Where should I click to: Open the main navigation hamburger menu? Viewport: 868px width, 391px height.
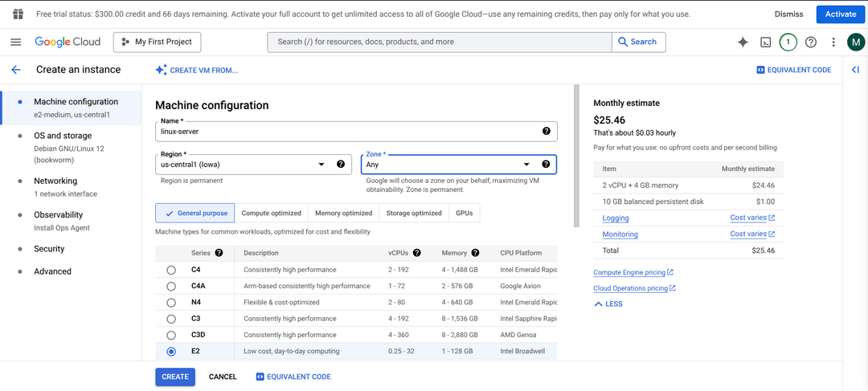tap(15, 42)
